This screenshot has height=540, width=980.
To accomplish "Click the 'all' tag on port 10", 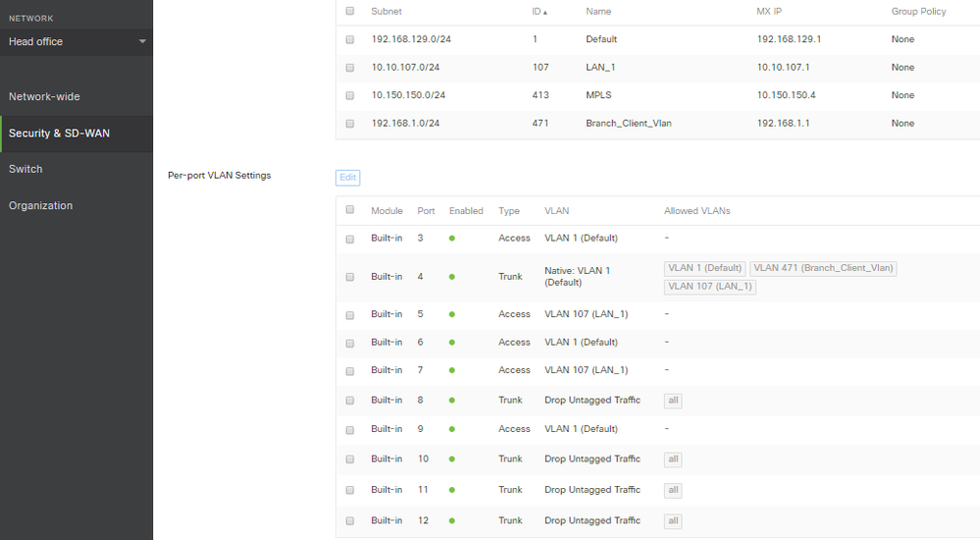I will 673,459.
